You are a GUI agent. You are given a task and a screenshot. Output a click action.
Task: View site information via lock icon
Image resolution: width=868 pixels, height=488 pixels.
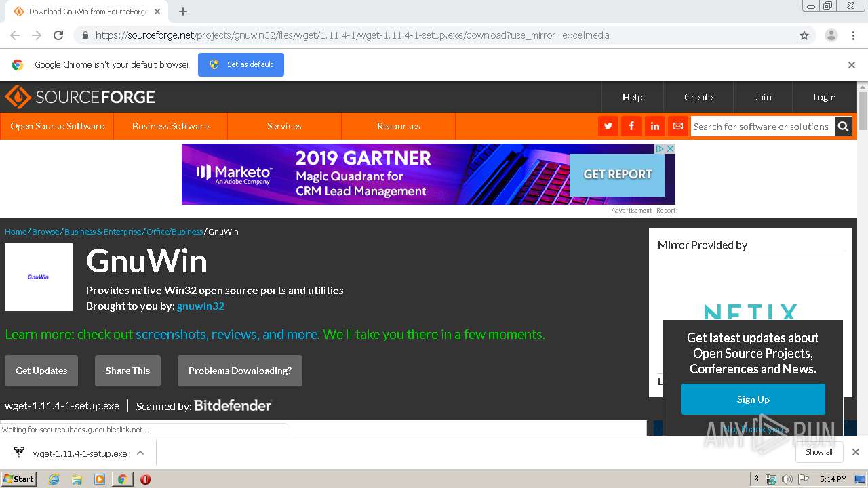(x=85, y=35)
